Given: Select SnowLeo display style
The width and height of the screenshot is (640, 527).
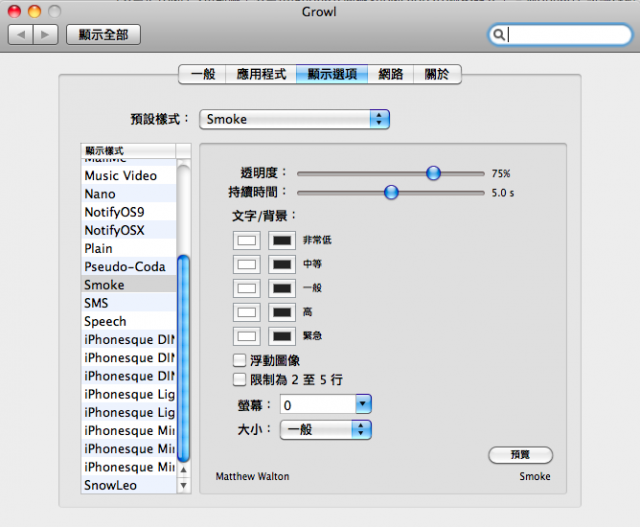Looking at the screenshot, I should point(129,485).
